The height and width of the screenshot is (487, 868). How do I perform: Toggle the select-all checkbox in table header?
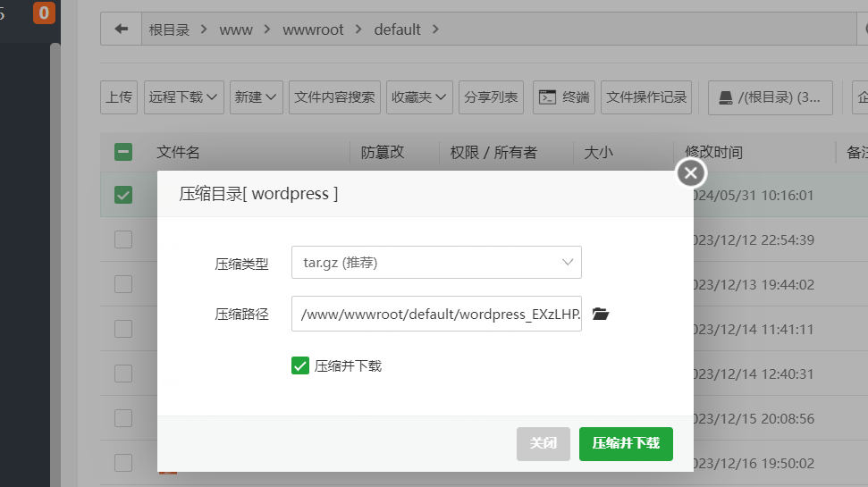(x=123, y=152)
